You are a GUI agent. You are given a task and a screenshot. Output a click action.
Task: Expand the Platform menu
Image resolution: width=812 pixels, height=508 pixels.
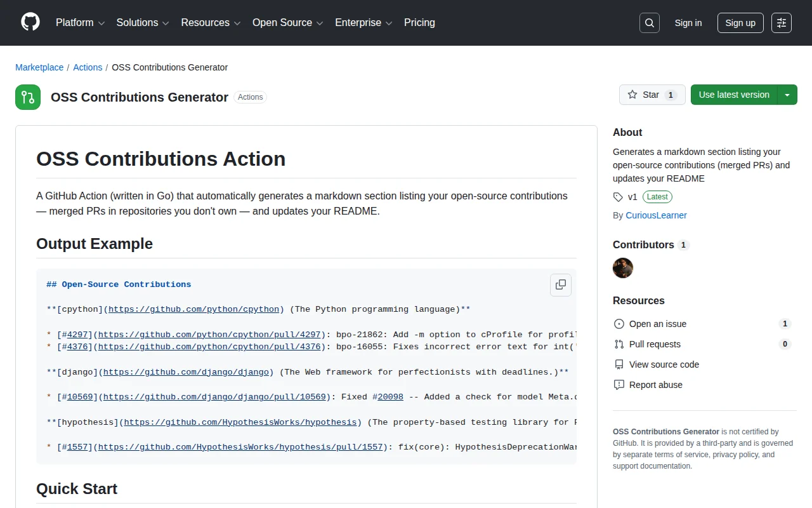pyautogui.click(x=80, y=22)
